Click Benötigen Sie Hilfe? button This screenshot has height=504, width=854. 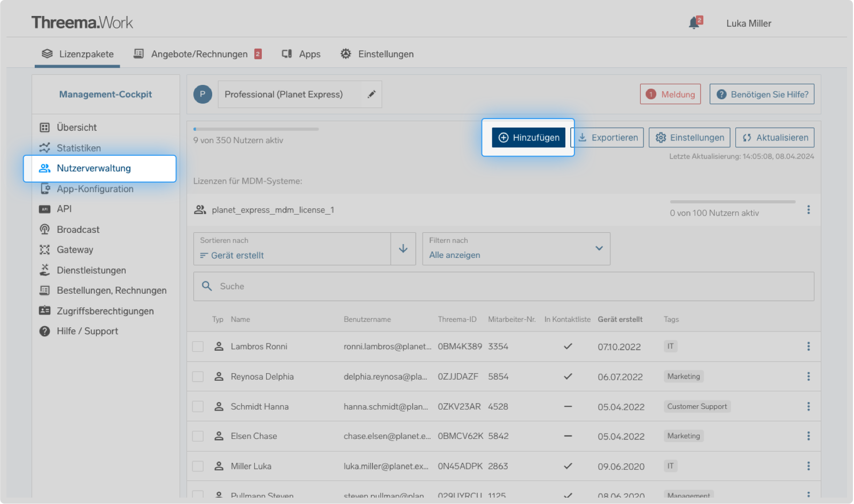tap(762, 94)
